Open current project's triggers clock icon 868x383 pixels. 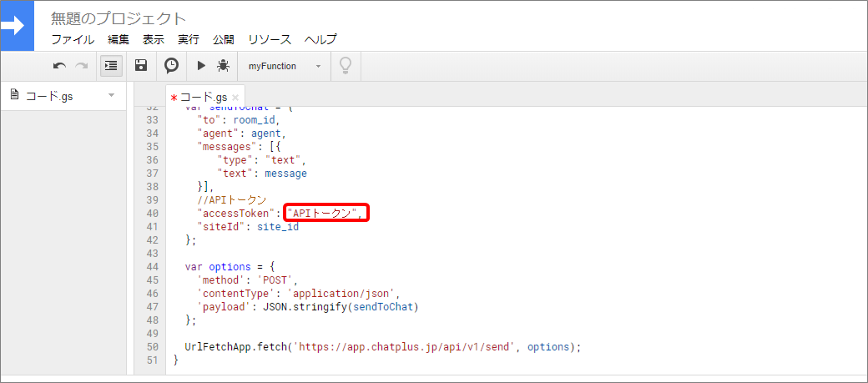point(172,65)
